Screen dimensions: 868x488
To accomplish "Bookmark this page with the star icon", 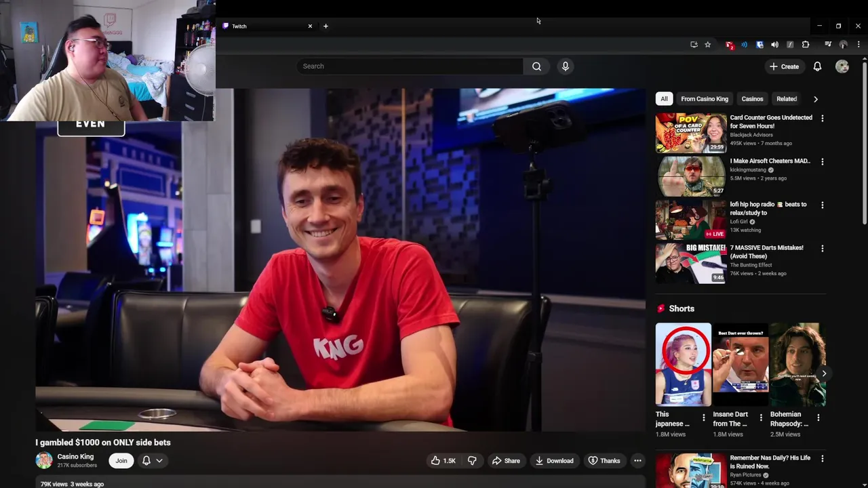I will pos(707,45).
